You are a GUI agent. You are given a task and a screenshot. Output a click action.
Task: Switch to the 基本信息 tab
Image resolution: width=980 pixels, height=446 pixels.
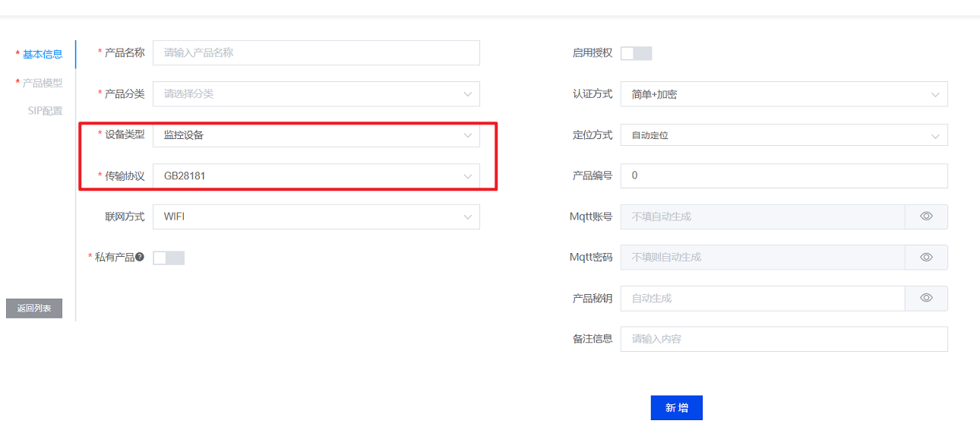click(43, 54)
